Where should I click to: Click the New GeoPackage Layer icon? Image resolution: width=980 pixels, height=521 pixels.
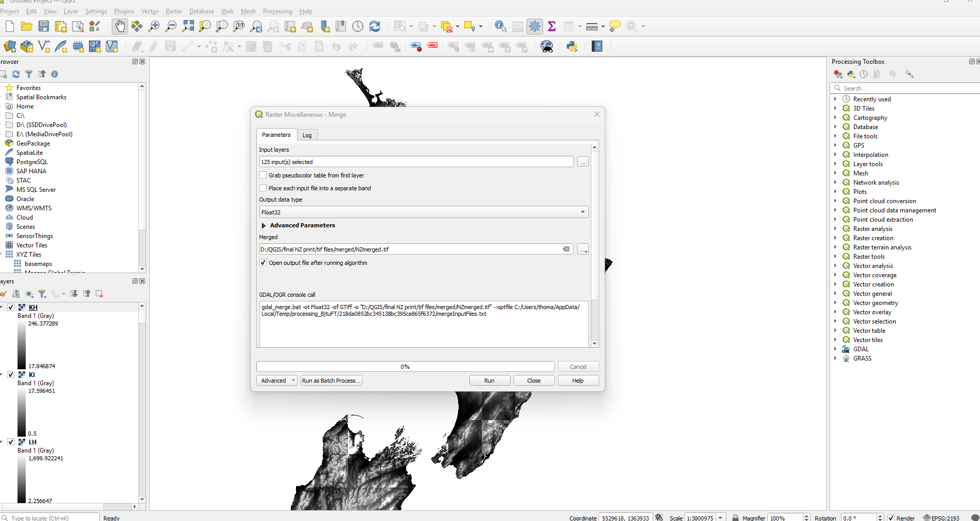point(27,46)
